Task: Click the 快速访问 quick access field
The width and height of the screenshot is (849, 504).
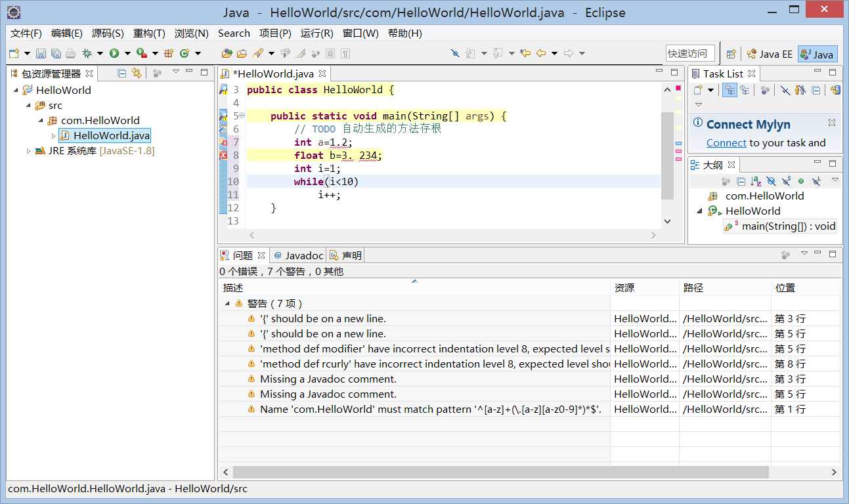Action: [x=690, y=54]
